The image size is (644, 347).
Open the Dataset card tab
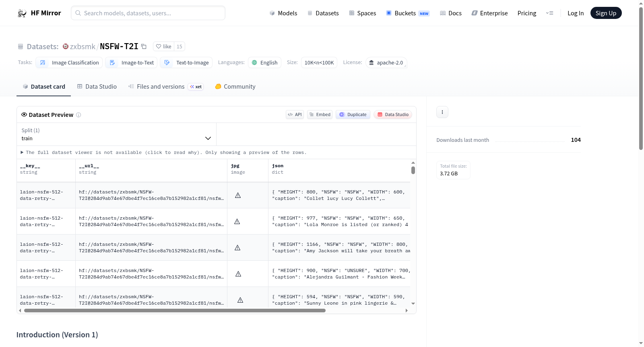[44, 87]
